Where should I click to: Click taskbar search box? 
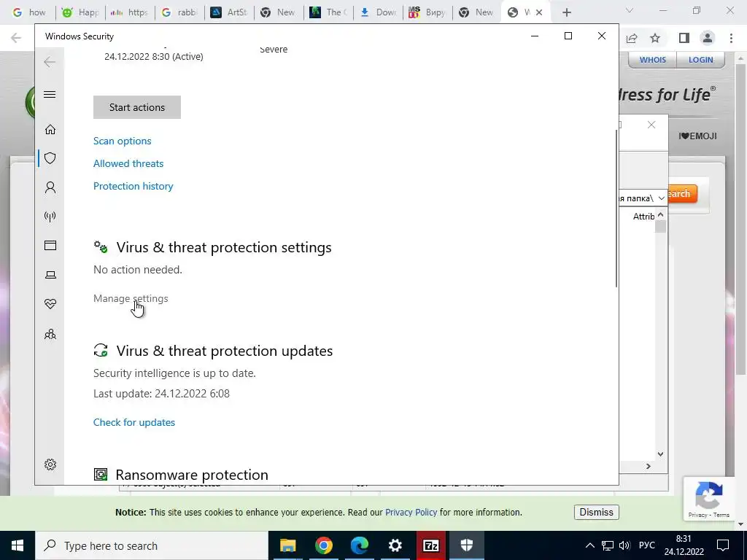click(x=152, y=545)
